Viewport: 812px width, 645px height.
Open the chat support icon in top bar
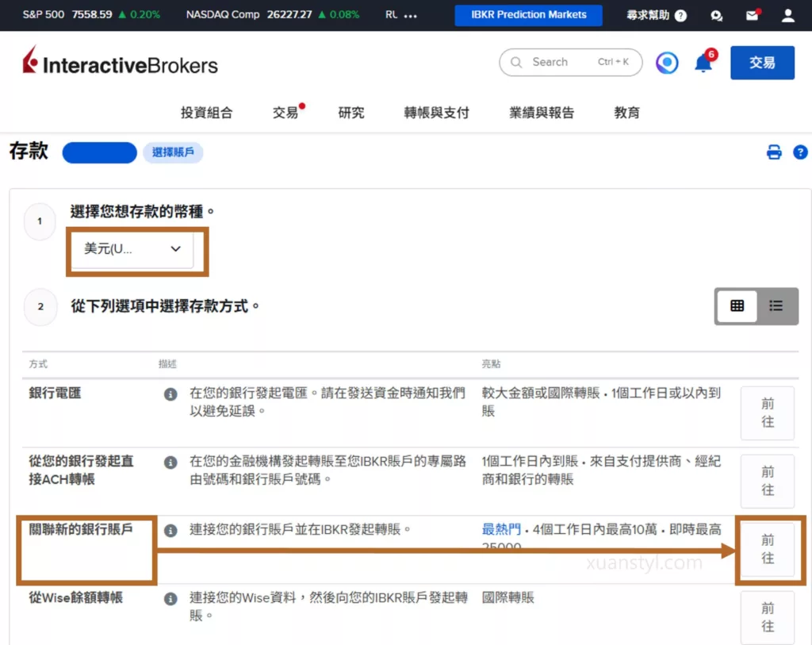pos(717,16)
